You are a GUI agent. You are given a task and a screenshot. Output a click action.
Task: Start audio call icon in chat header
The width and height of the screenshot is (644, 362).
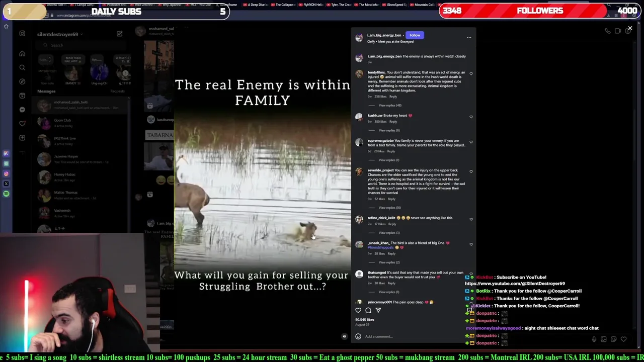[x=608, y=31]
